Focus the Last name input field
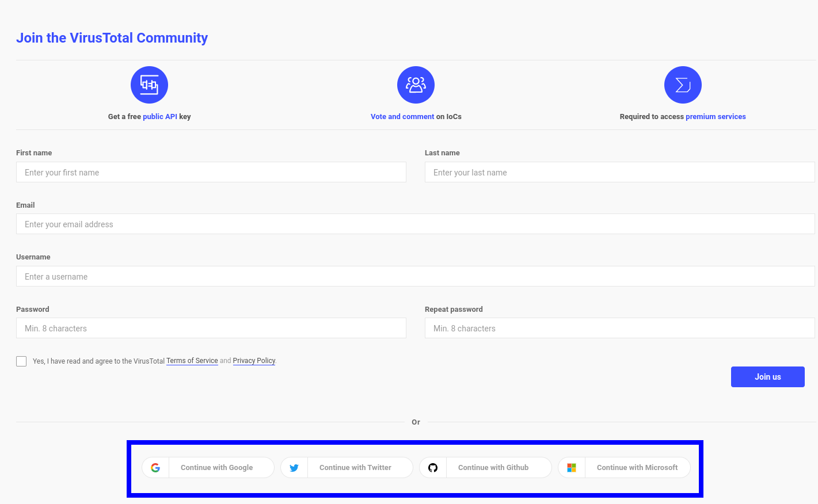Image resolution: width=818 pixels, height=504 pixels. [x=620, y=172]
